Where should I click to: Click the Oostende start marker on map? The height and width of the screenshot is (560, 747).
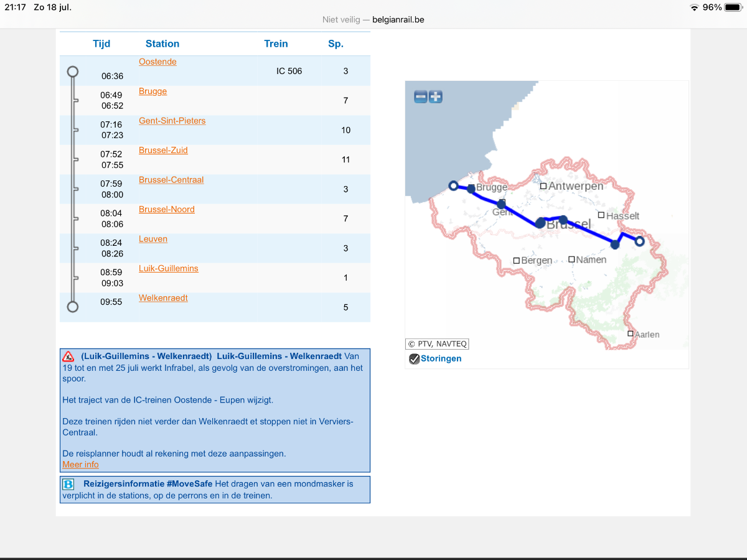click(453, 185)
